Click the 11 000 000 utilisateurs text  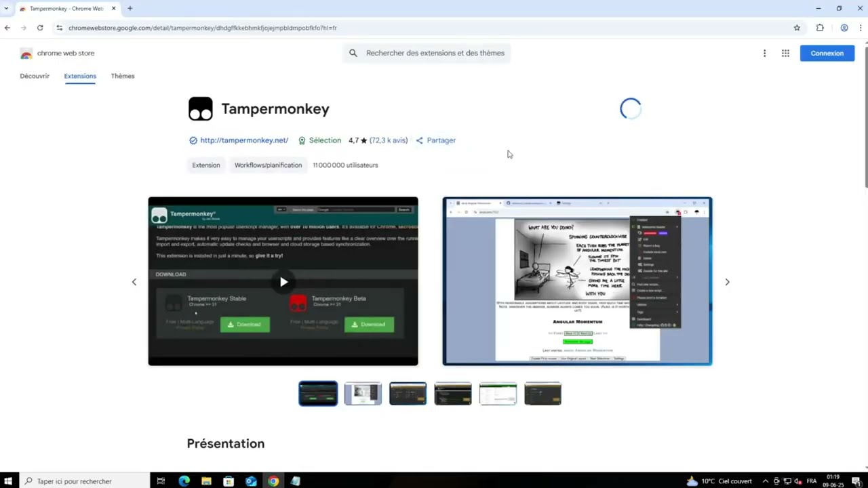[345, 165]
